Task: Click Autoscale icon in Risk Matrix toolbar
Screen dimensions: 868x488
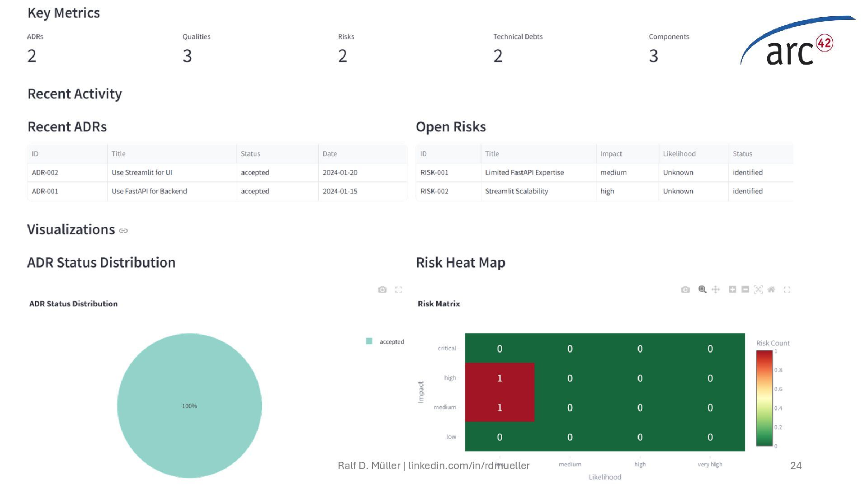Action: [758, 290]
